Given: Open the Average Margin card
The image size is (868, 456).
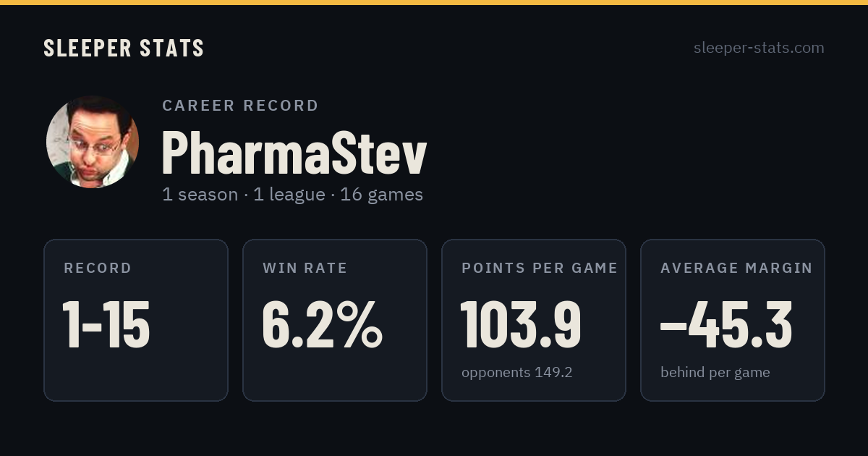Looking at the screenshot, I should 733,320.
